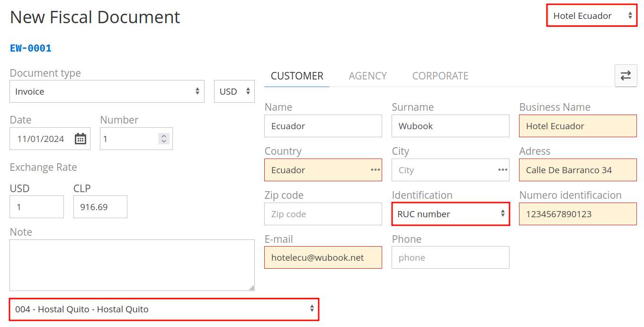The image size is (644, 327).
Task: Open the 004 - Hostal Quito dropdown
Action: (x=164, y=309)
